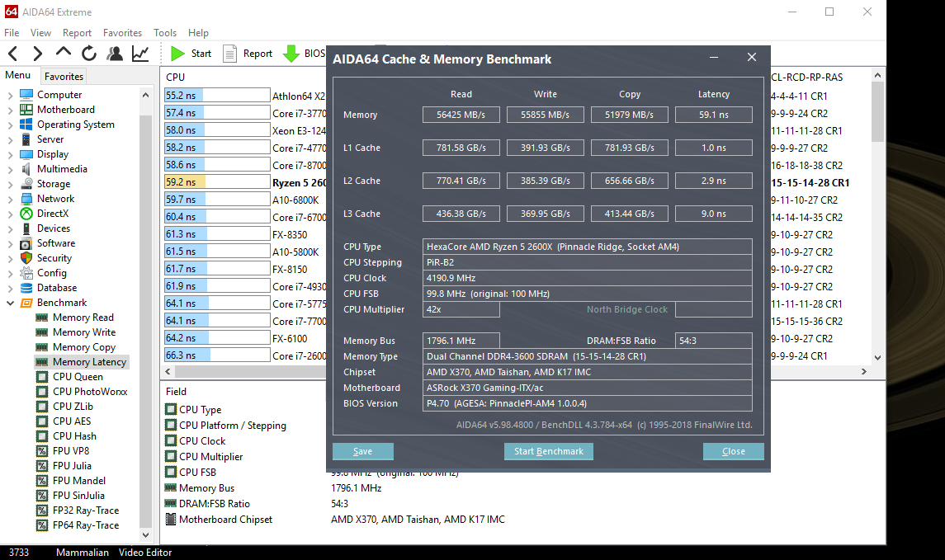
Task: Select the Security shield icon
Action: [x=26, y=257]
